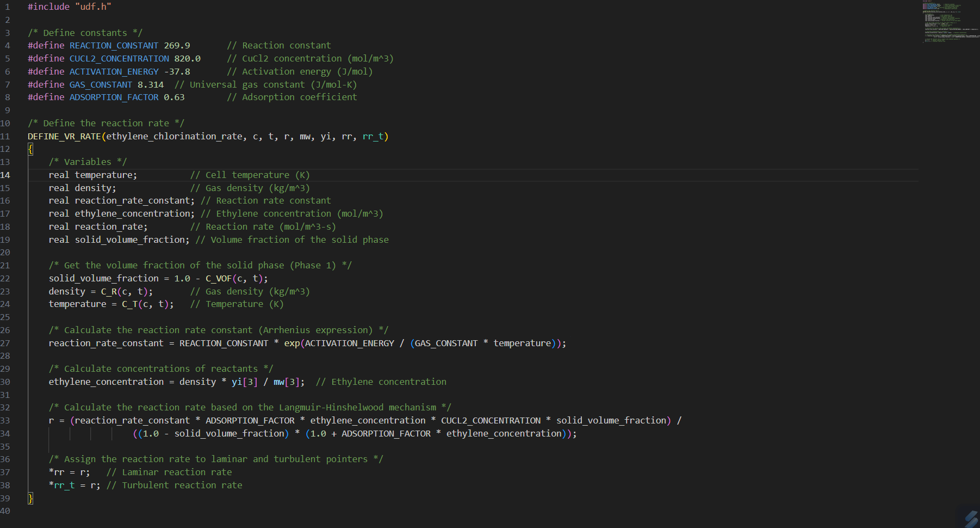The height and width of the screenshot is (528, 980).
Task: Click the "// Turbulent reaction rate" comment
Action: point(175,485)
